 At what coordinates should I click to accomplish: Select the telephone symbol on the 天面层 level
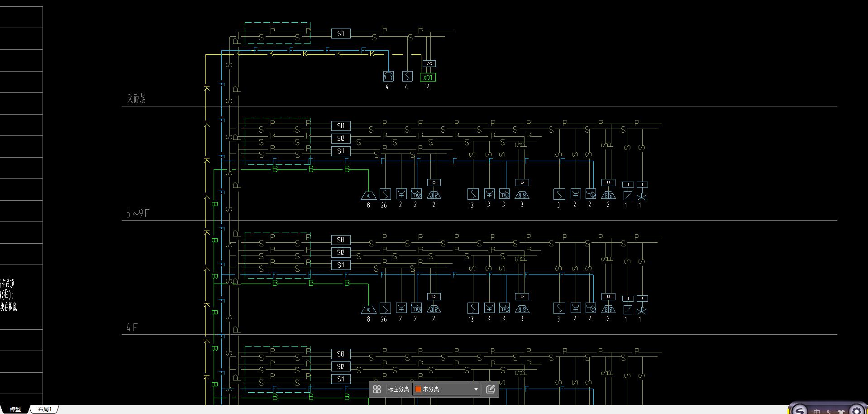[x=388, y=76]
